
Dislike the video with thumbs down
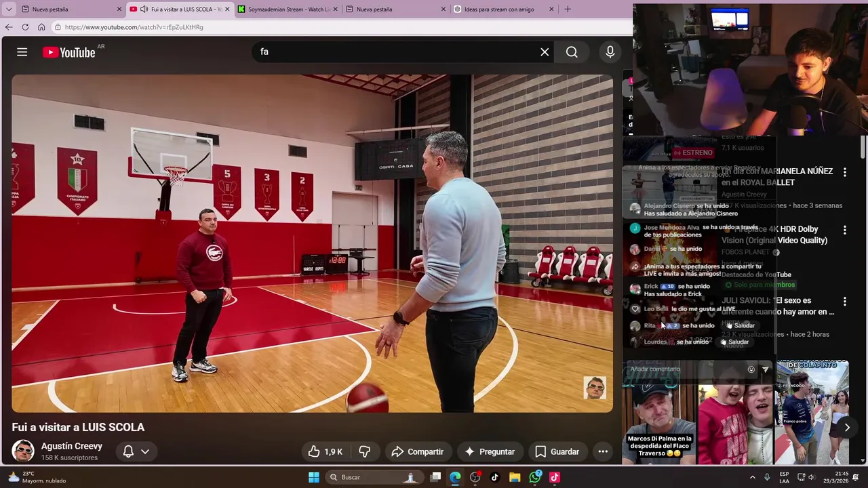365,451
